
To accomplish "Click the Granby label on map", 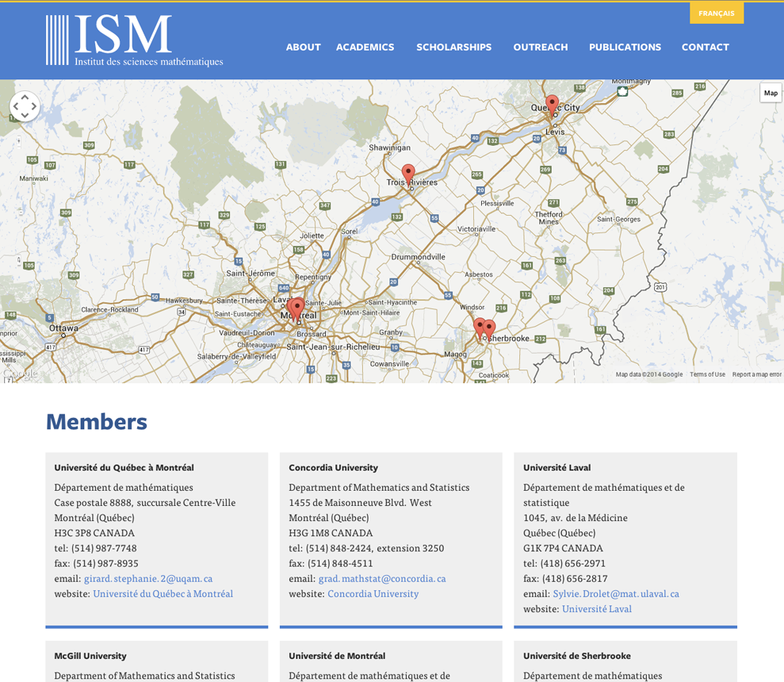I will tap(391, 332).
